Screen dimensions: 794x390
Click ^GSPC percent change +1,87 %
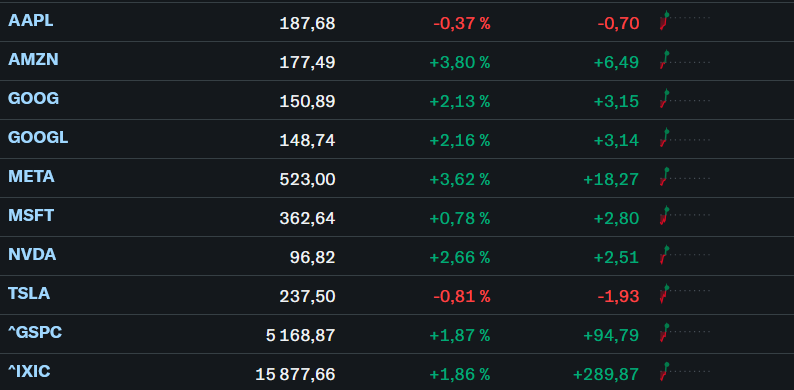(x=460, y=335)
